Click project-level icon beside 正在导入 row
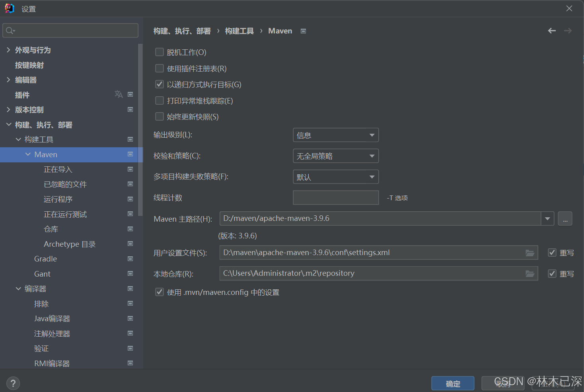This screenshot has height=392, width=584. (x=130, y=169)
